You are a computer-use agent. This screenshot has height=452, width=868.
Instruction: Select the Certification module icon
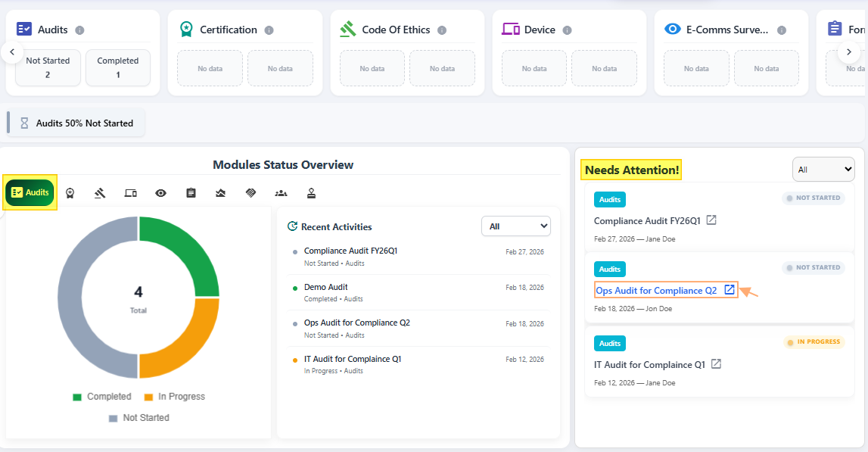click(x=70, y=192)
